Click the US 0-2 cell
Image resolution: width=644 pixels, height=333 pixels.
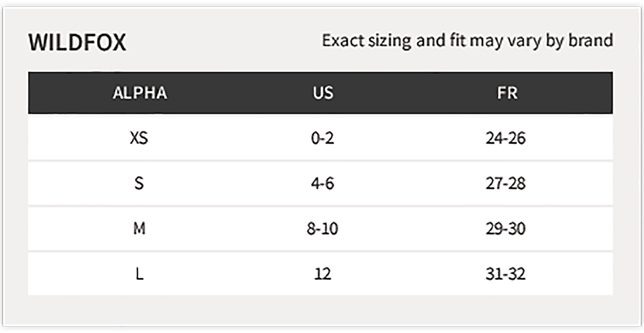[x=322, y=138]
